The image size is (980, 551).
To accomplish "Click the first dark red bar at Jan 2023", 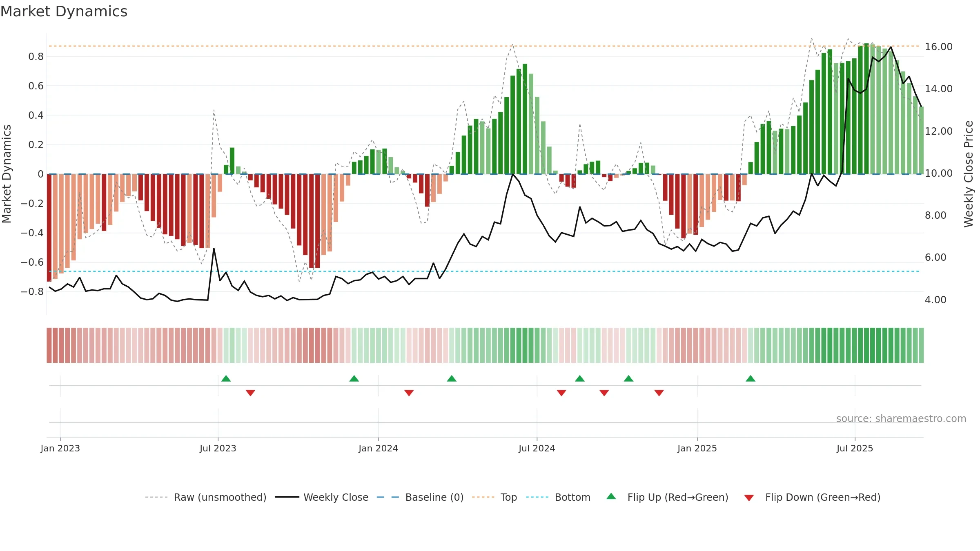I will pos(49,228).
